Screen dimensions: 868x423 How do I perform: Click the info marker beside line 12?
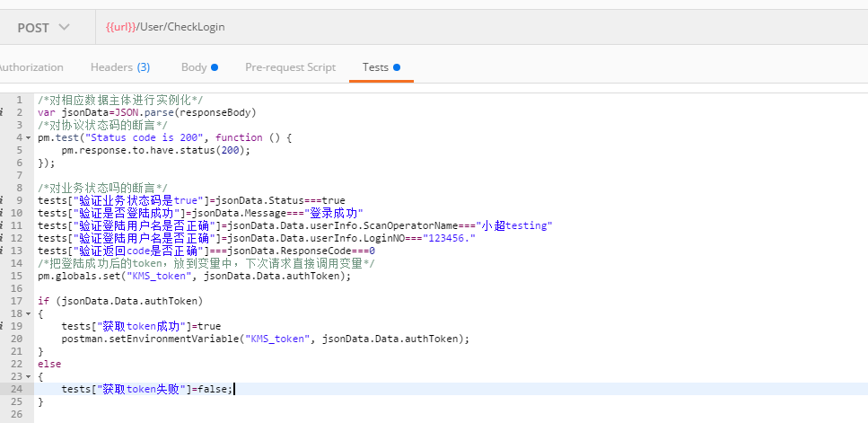coord(4,238)
